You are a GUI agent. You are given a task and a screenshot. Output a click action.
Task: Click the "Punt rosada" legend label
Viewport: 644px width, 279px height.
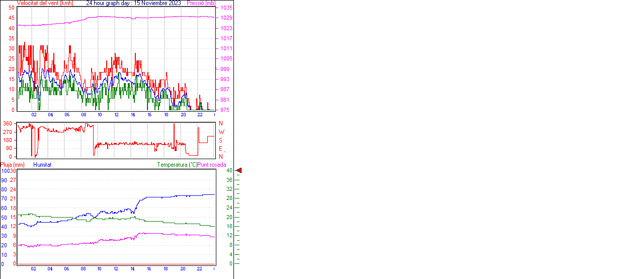pos(212,165)
